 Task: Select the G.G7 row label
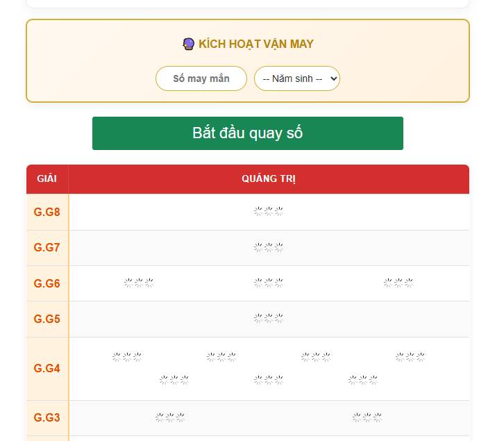[x=47, y=247]
